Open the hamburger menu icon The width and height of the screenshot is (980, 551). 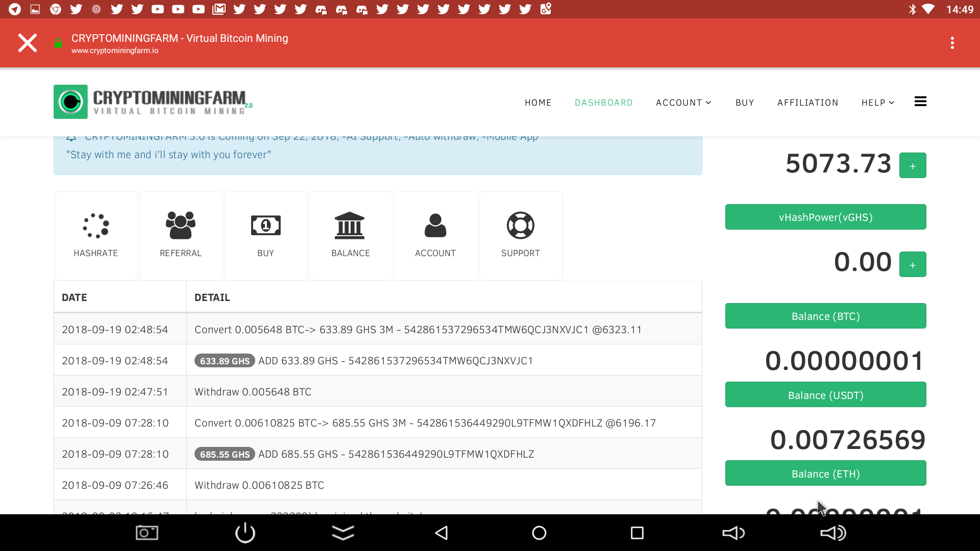920,102
